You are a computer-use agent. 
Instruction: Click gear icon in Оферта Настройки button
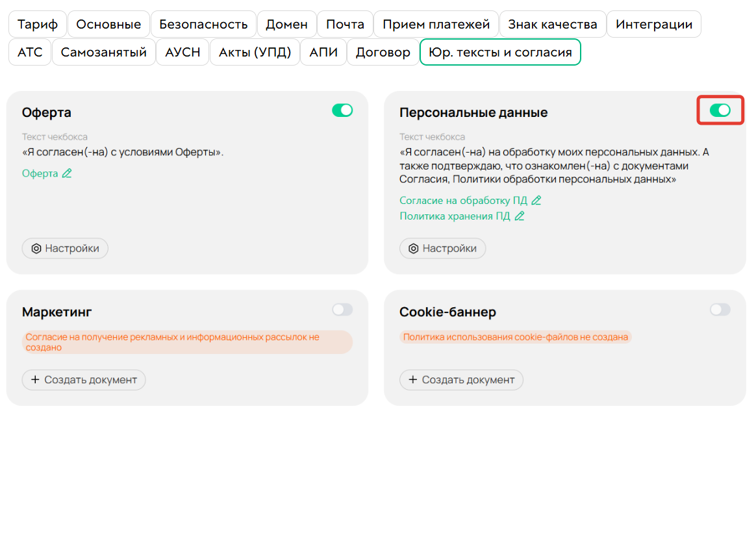tap(36, 248)
